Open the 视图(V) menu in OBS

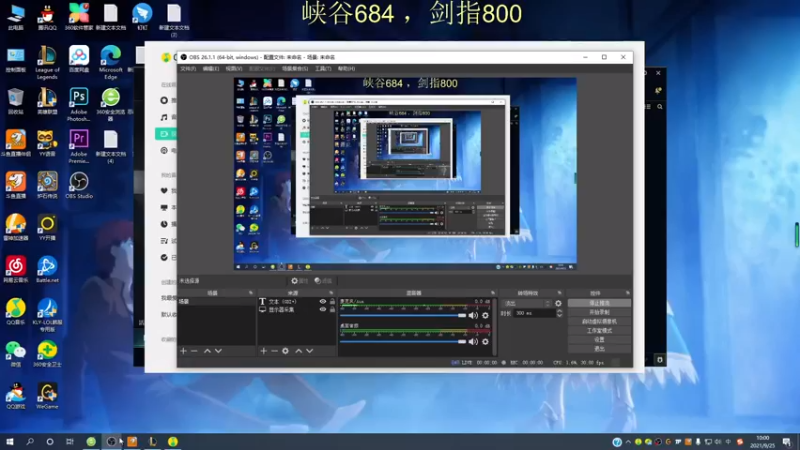(234, 68)
